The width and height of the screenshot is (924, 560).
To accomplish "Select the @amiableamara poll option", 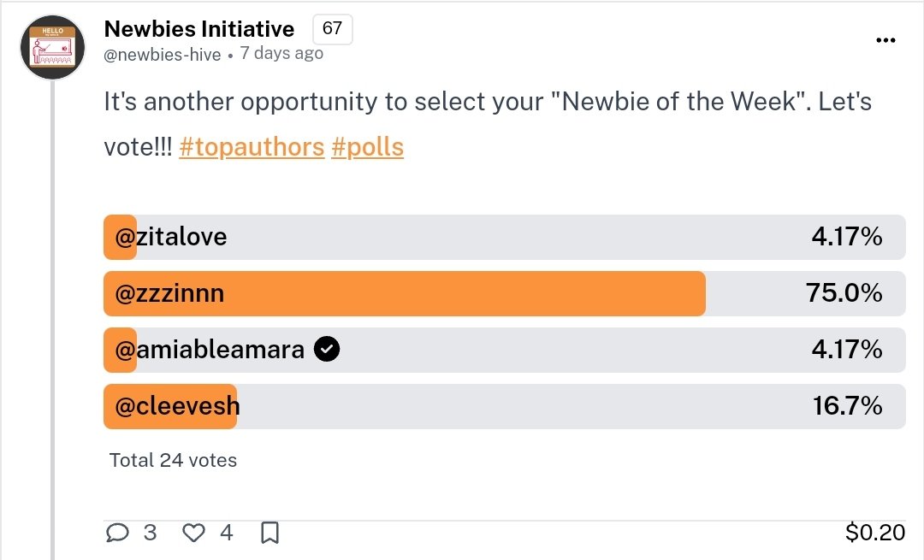I will pyautogui.click(x=505, y=350).
